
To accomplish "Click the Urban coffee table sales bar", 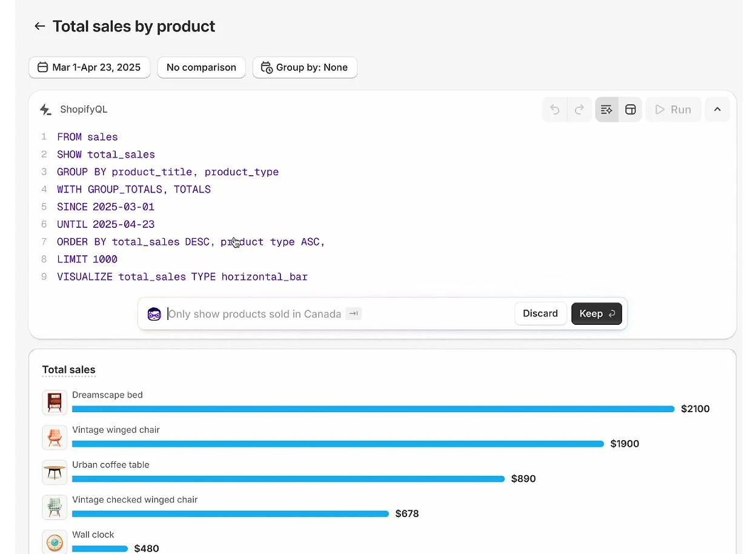I will click(288, 479).
